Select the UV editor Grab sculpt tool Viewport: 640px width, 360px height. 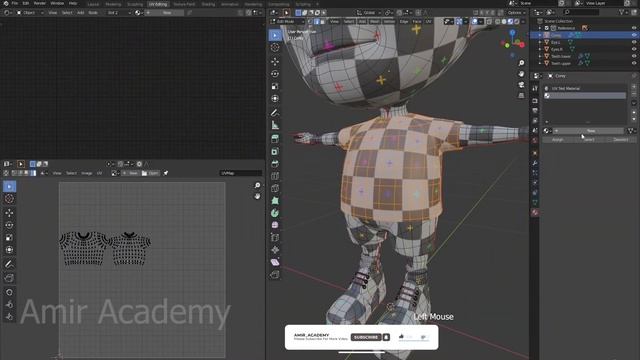point(9,292)
